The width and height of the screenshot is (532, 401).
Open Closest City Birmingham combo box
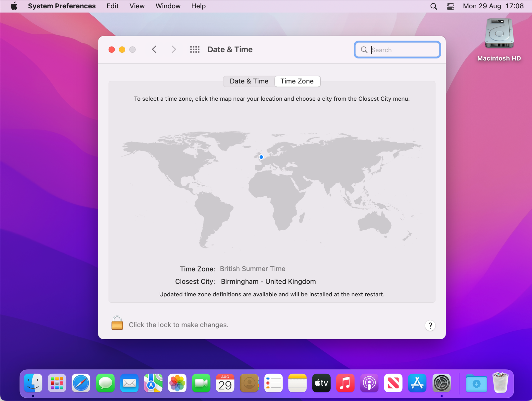(268, 281)
